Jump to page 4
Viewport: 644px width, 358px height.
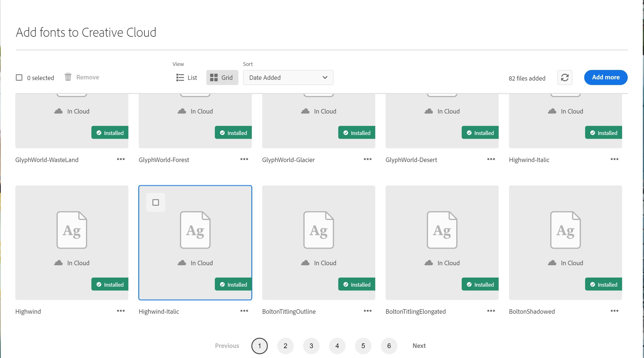pyautogui.click(x=337, y=346)
